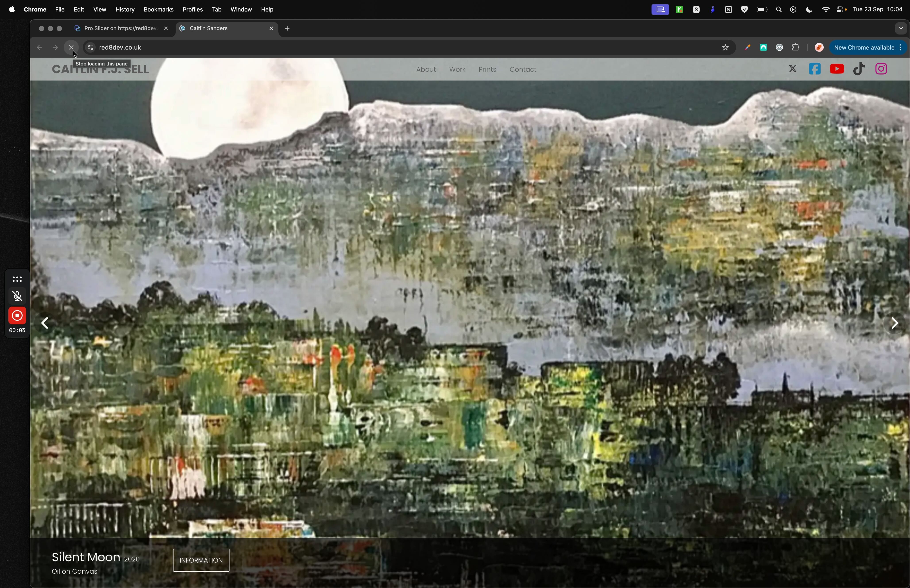
Task: Expand the tab search dropdown
Action: pyautogui.click(x=901, y=28)
